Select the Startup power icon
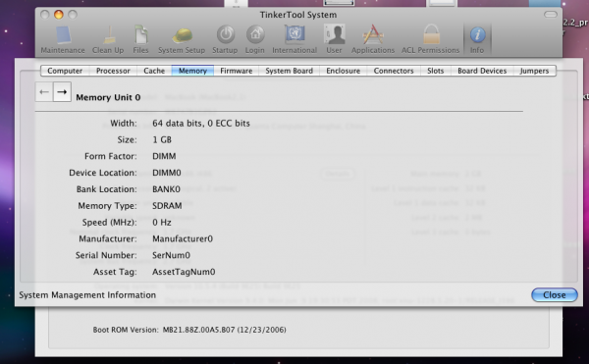Viewport: 589px width, 364px height. click(225, 40)
